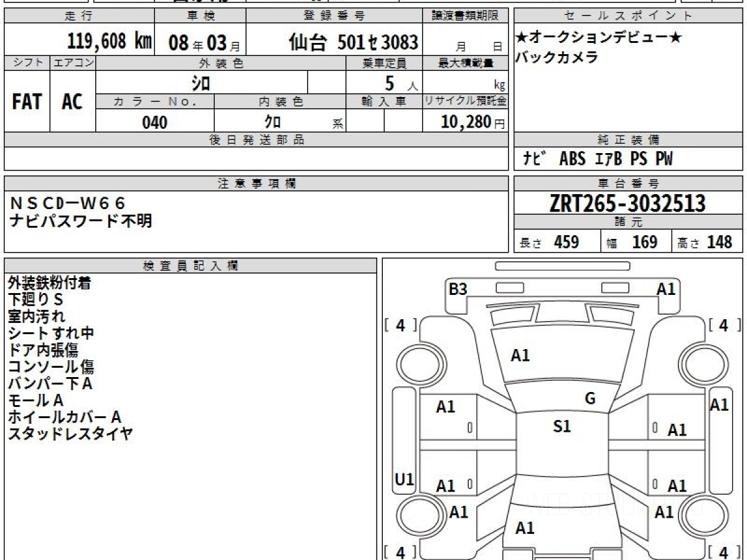This screenshot has width=747, height=560.
Task: Select chassis number ZRT265-3032513
Action: (x=627, y=203)
